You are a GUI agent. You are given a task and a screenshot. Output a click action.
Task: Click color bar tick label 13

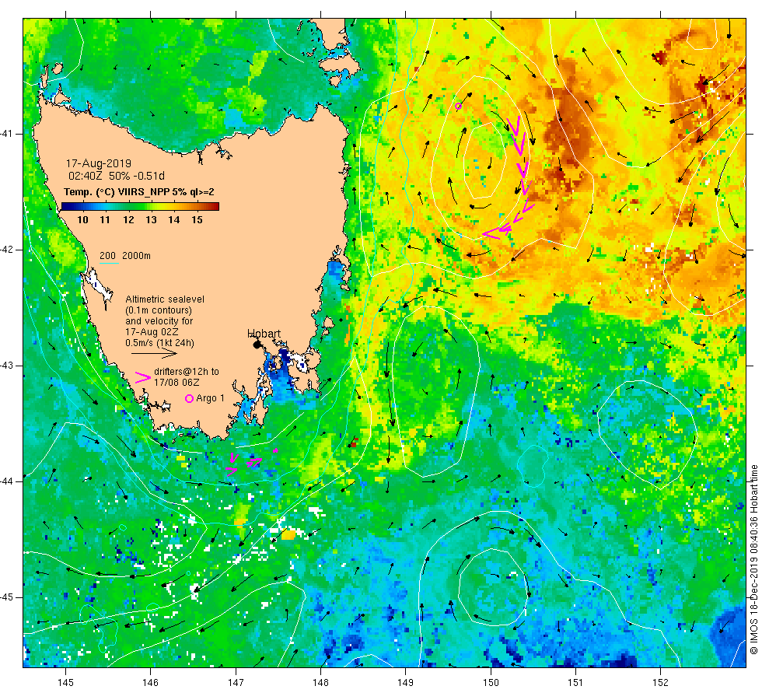tap(151, 219)
